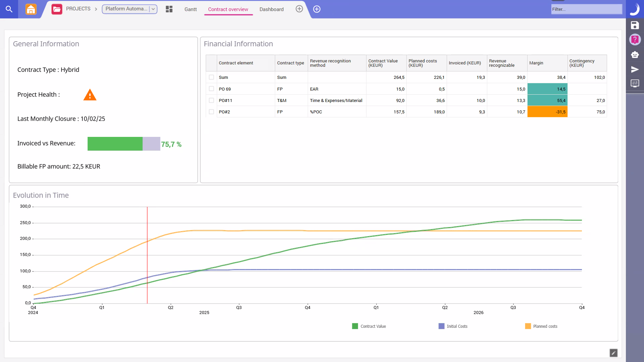This screenshot has width=644, height=362.
Task: Sort by Margin column header
Action: (x=547, y=63)
